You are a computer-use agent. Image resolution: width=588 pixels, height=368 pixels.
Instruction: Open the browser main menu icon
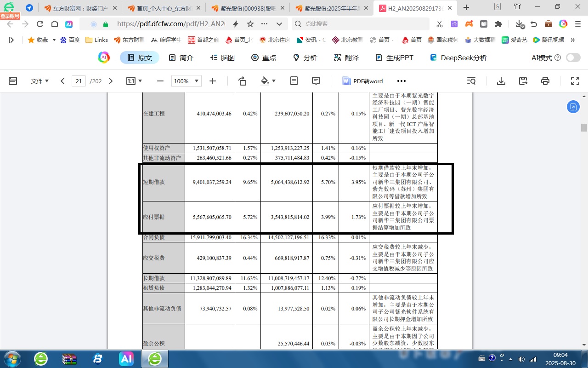578,24
